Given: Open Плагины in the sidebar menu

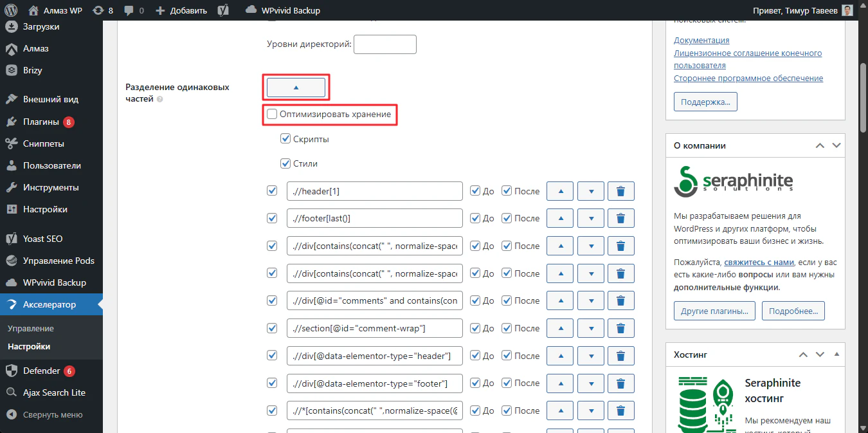Looking at the screenshot, I should tap(41, 122).
